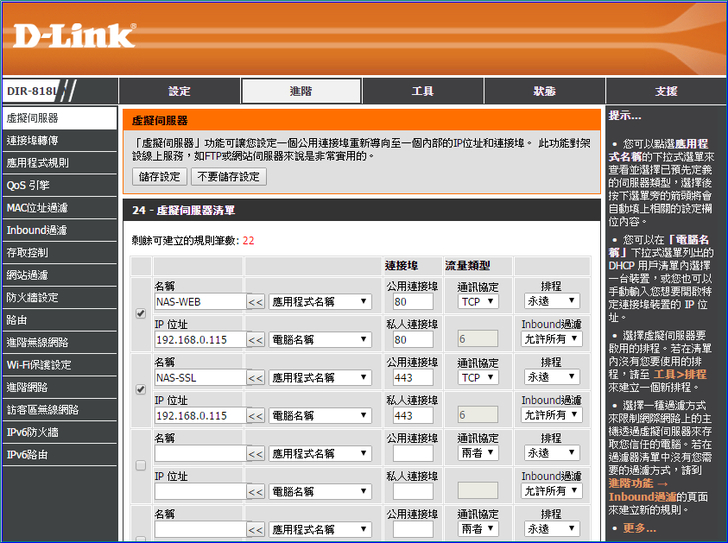The width and height of the screenshot is (728, 543).
Task: Click the << button beside NAS-WEB IP address
Action: (x=256, y=340)
